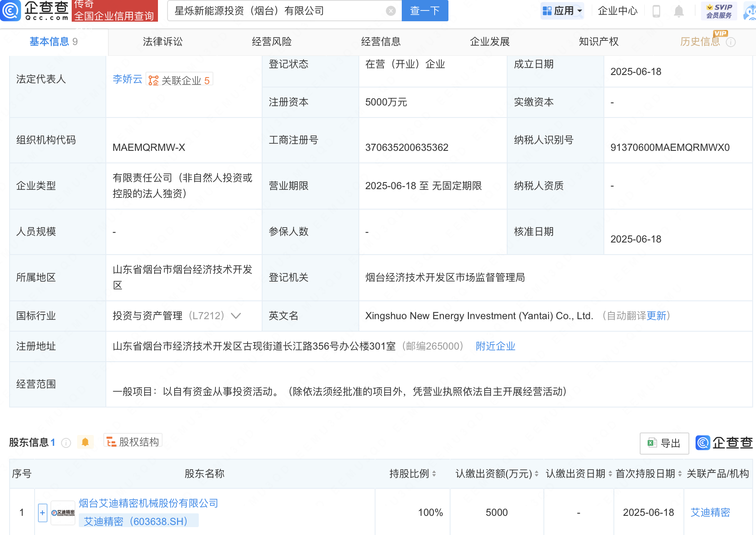756x535 pixels.
Task: Open notifications bell in header
Action: [678, 11]
